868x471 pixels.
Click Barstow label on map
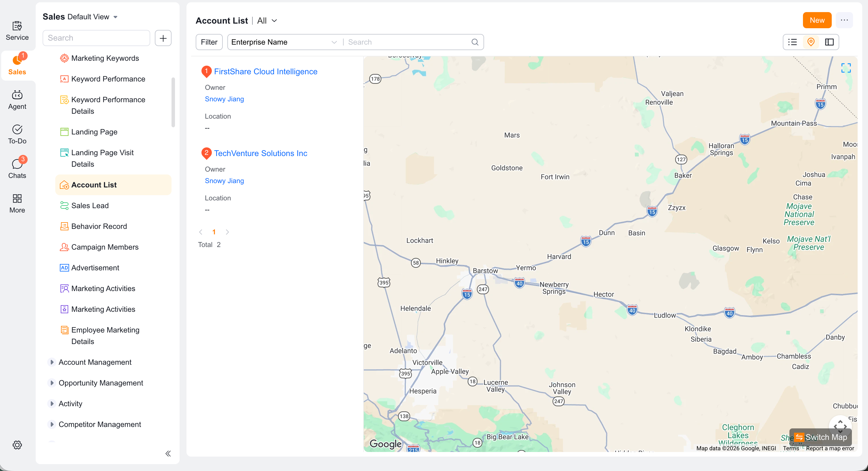point(485,271)
